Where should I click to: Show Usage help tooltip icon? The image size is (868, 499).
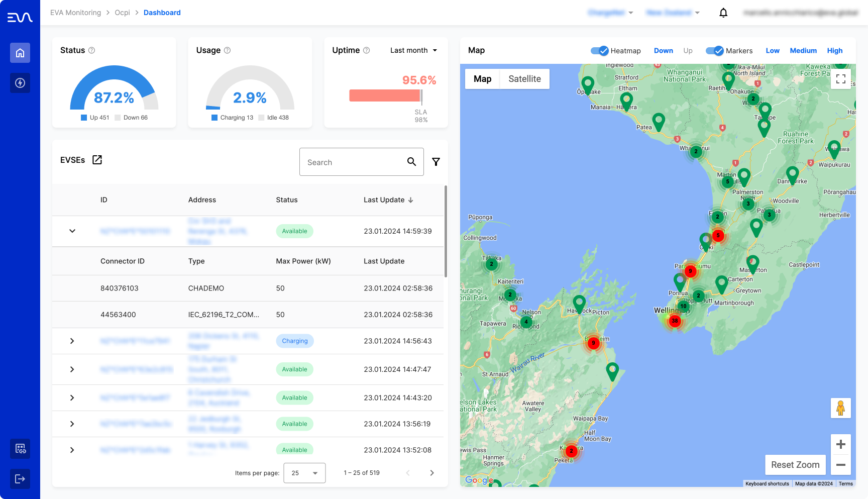(227, 50)
